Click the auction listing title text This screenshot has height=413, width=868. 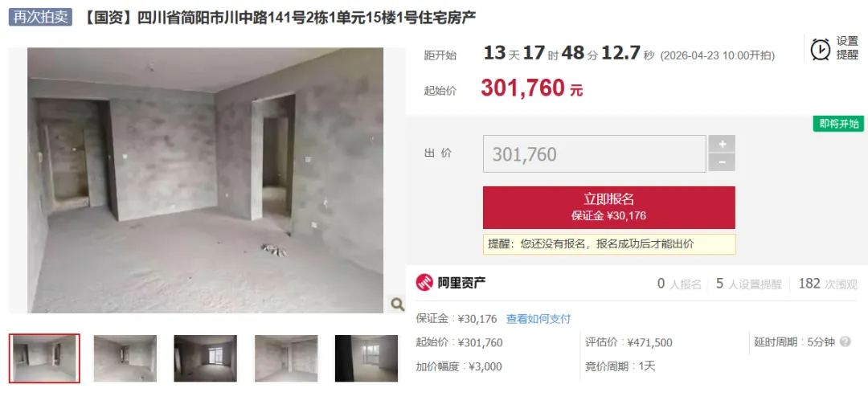point(280,18)
